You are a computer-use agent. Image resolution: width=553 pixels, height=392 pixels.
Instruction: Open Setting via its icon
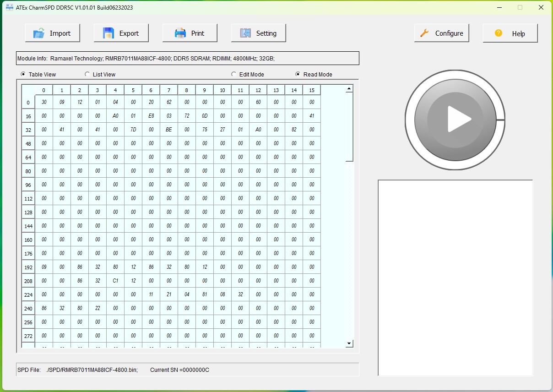tap(245, 33)
